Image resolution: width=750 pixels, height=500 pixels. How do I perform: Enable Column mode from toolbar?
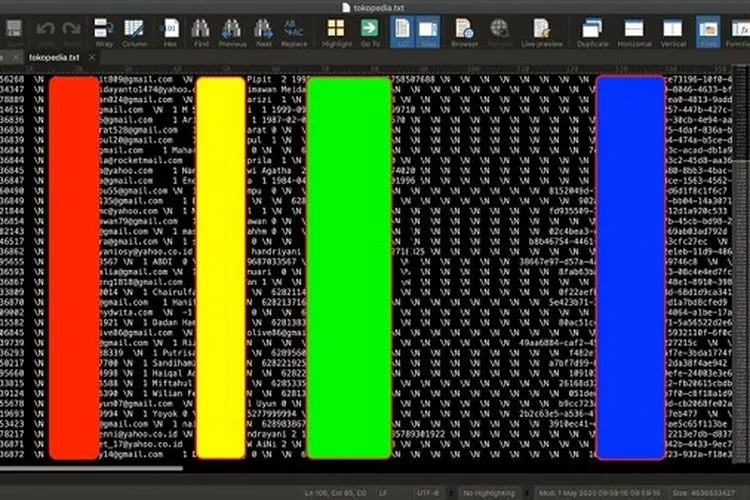point(134,32)
